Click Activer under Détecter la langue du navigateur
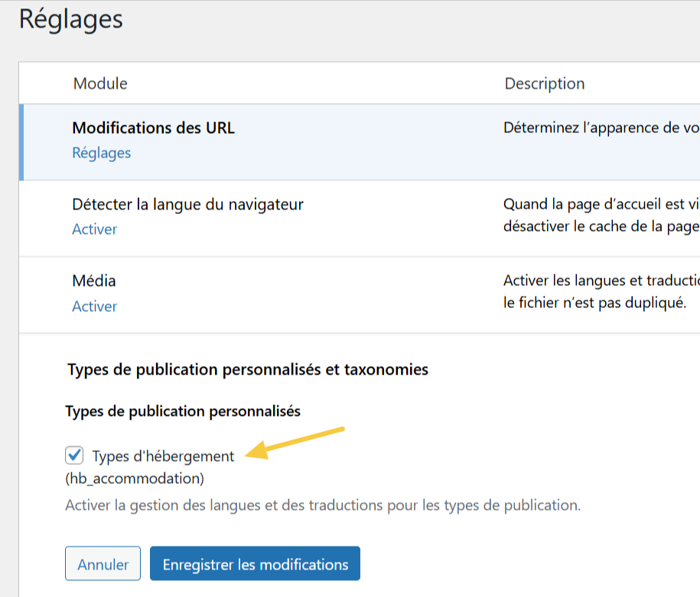Image resolution: width=700 pixels, height=597 pixels. [x=94, y=229]
